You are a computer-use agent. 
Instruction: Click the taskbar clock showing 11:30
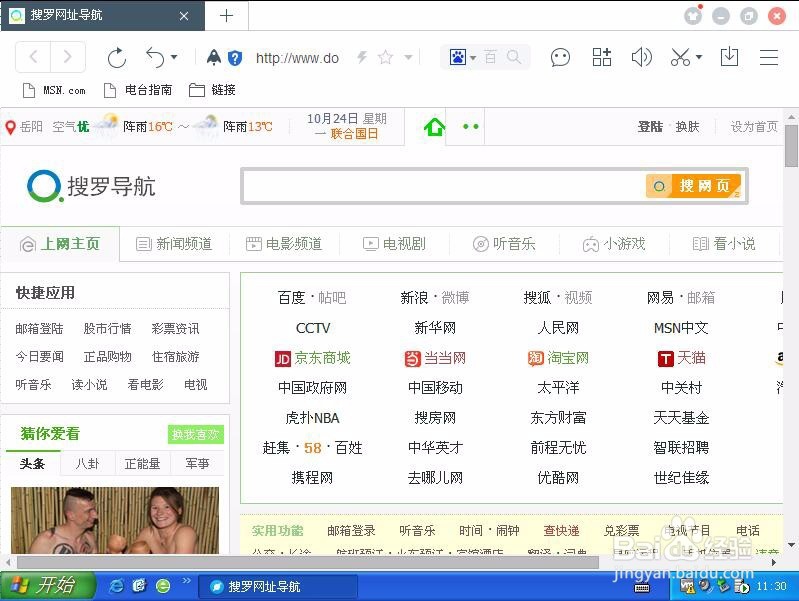(x=771, y=586)
